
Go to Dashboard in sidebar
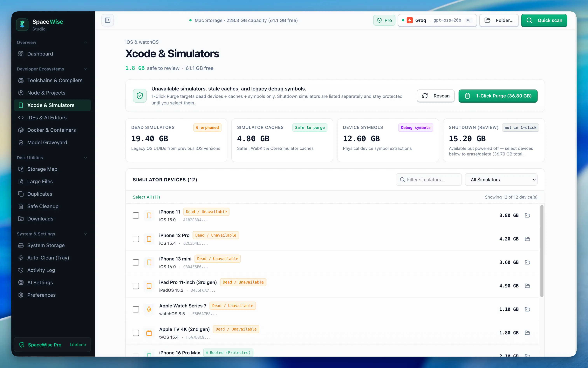click(x=52, y=54)
